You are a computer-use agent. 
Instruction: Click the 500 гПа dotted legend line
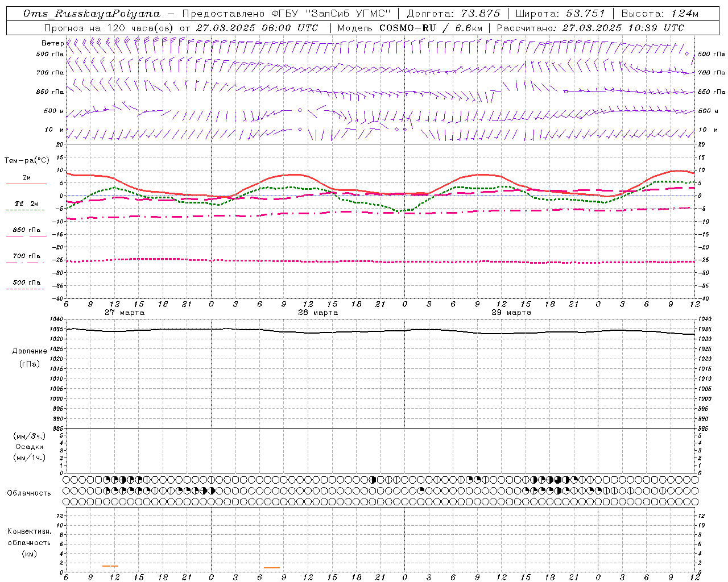(25, 289)
